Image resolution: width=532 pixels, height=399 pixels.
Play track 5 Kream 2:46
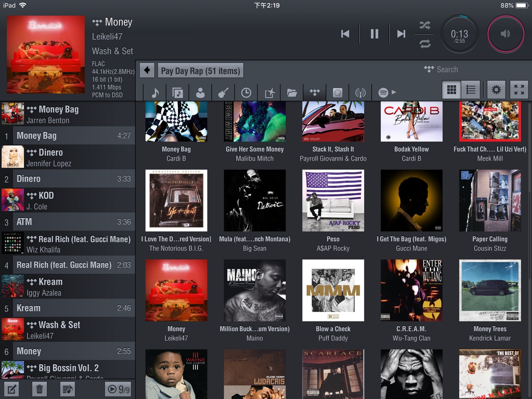click(68, 308)
